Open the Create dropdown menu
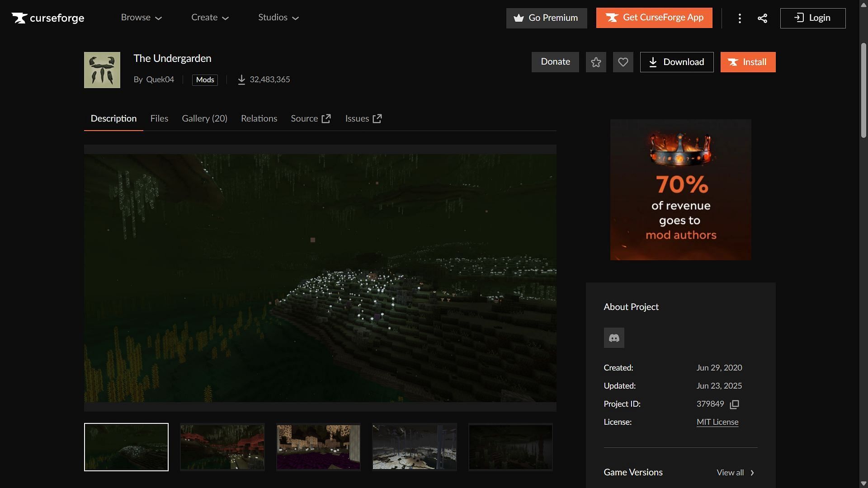The image size is (868, 488). 210,18
